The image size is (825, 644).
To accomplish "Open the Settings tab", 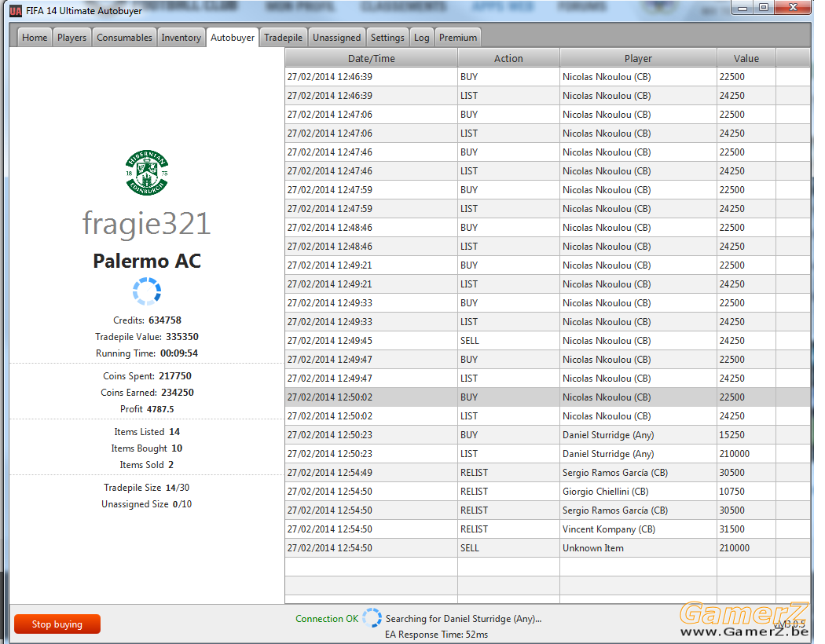I will pos(387,38).
